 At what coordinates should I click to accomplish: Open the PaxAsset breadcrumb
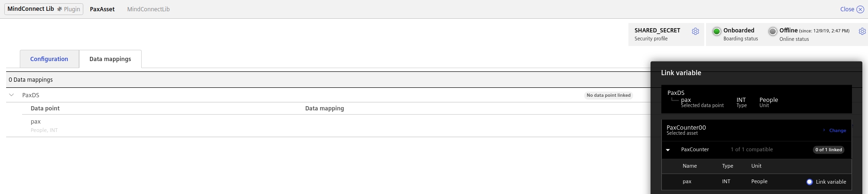point(102,9)
